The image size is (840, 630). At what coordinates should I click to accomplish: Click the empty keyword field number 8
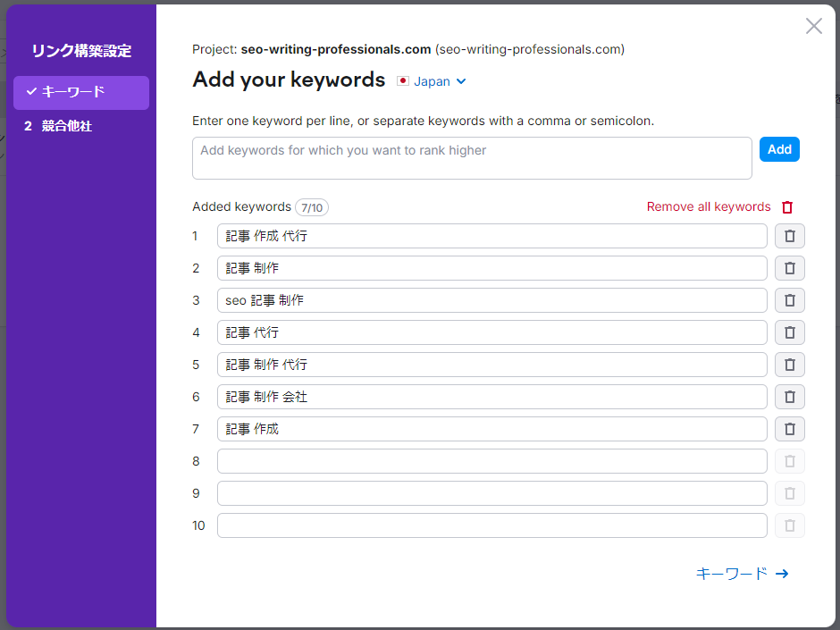click(491, 461)
